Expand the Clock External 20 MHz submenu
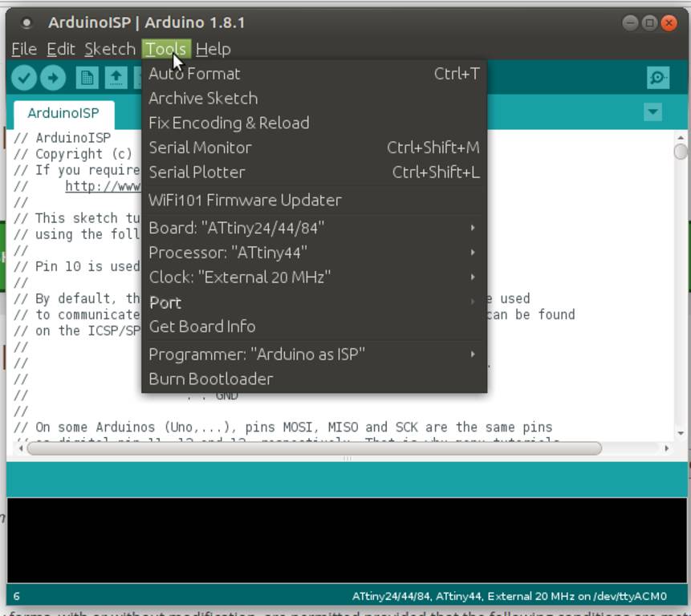 pyautogui.click(x=315, y=278)
